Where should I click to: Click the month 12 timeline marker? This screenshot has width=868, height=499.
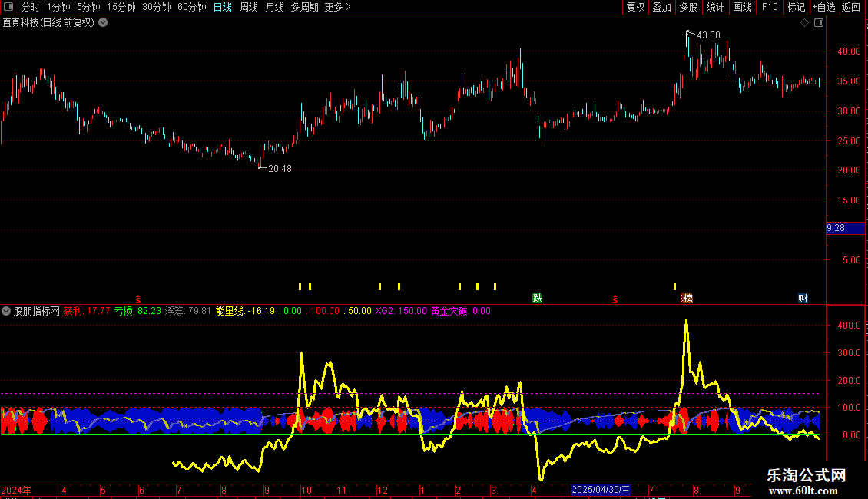tap(383, 491)
